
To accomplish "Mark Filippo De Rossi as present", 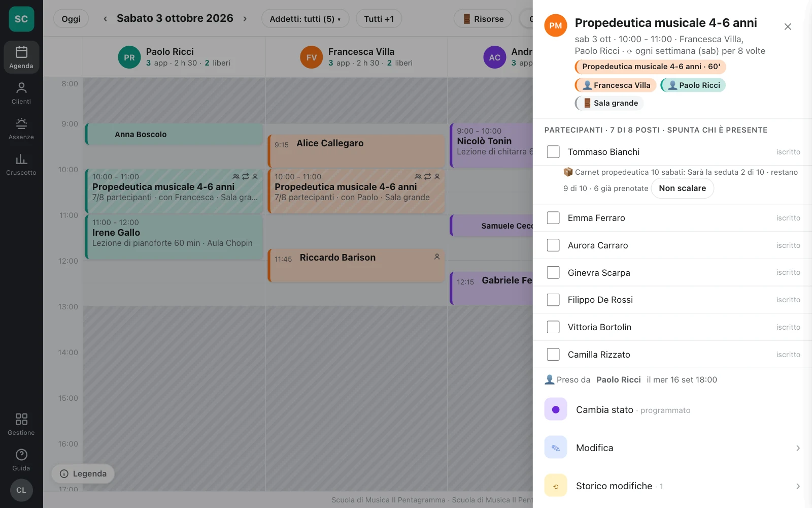I will tap(553, 300).
